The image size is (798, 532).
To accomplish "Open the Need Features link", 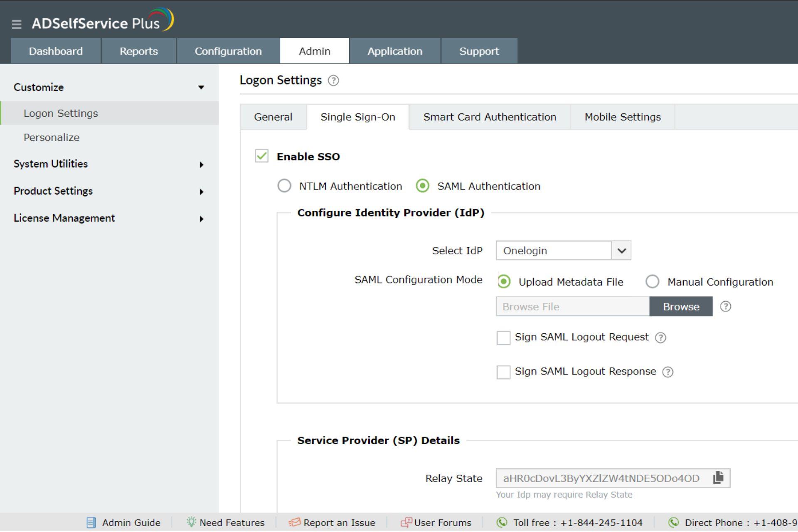I will pyautogui.click(x=232, y=522).
